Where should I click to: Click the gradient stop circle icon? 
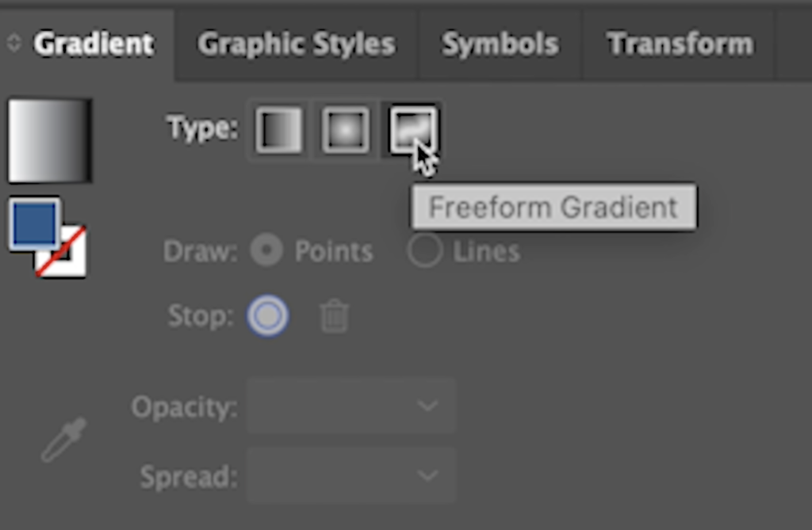pos(268,316)
